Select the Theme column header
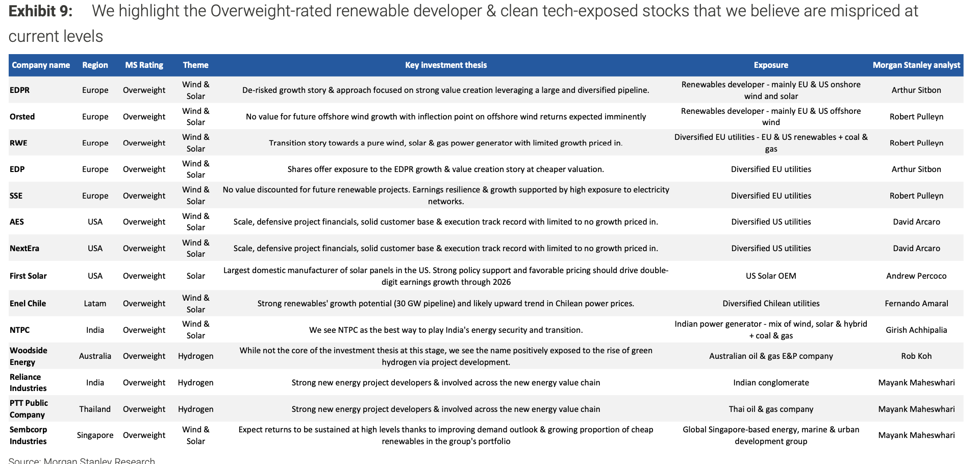Viewport: 980px width, 464px height. click(x=195, y=65)
